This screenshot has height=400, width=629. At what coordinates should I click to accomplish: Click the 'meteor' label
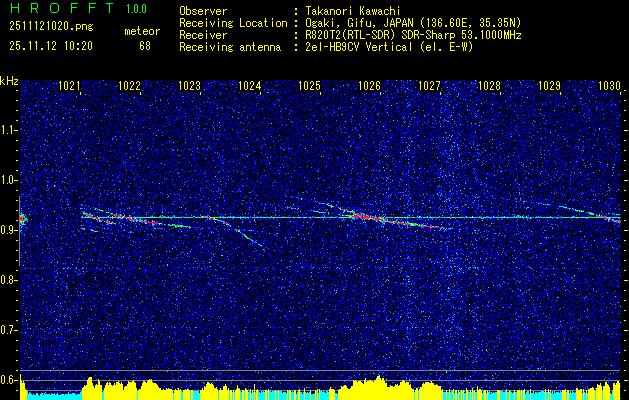pyautogui.click(x=142, y=31)
